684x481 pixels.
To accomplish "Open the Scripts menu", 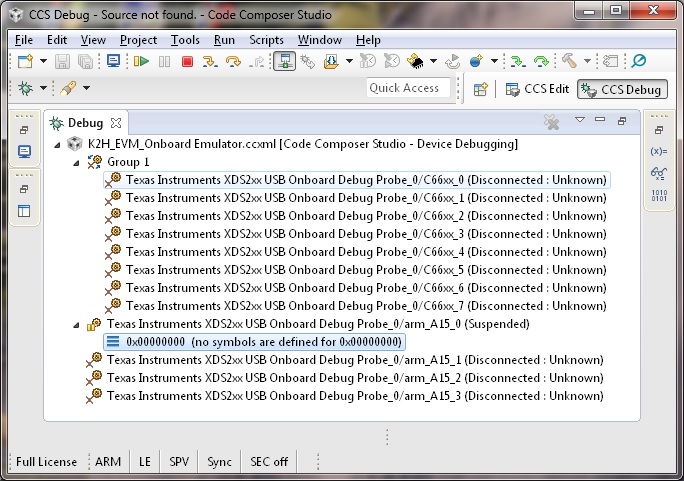I will pyautogui.click(x=266, y=40).
